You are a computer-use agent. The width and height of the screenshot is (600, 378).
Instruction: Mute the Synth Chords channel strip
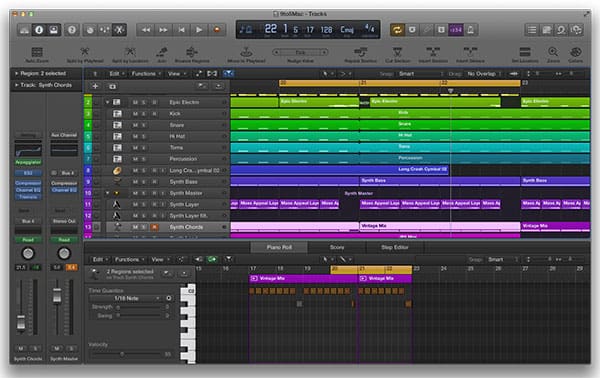[x=21, y=349]
